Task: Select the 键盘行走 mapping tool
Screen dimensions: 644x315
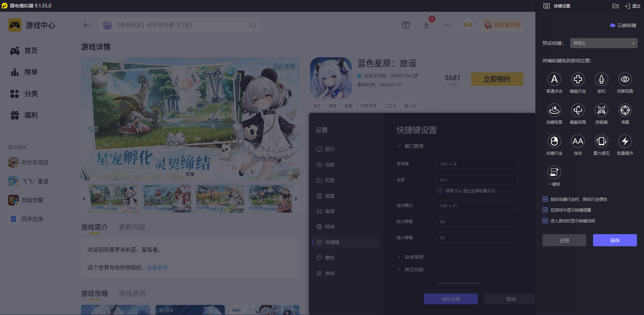Action: tap(578, 80)
